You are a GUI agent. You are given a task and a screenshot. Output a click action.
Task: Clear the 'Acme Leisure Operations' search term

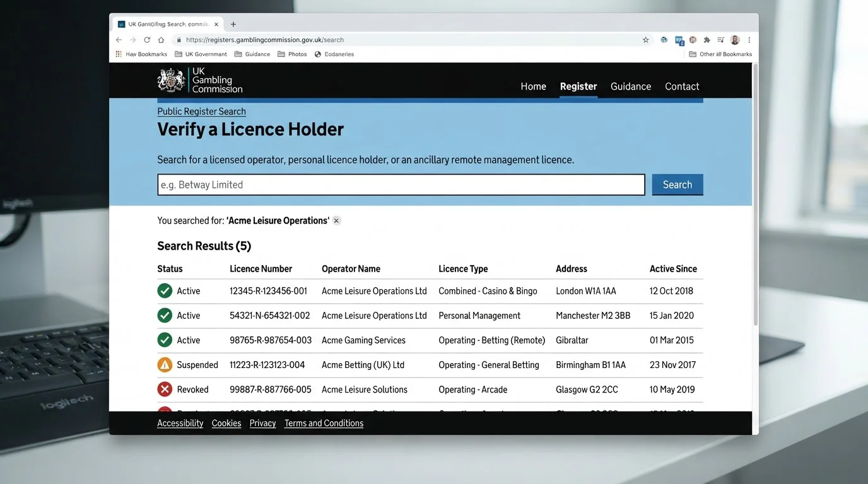coord(336,221)
